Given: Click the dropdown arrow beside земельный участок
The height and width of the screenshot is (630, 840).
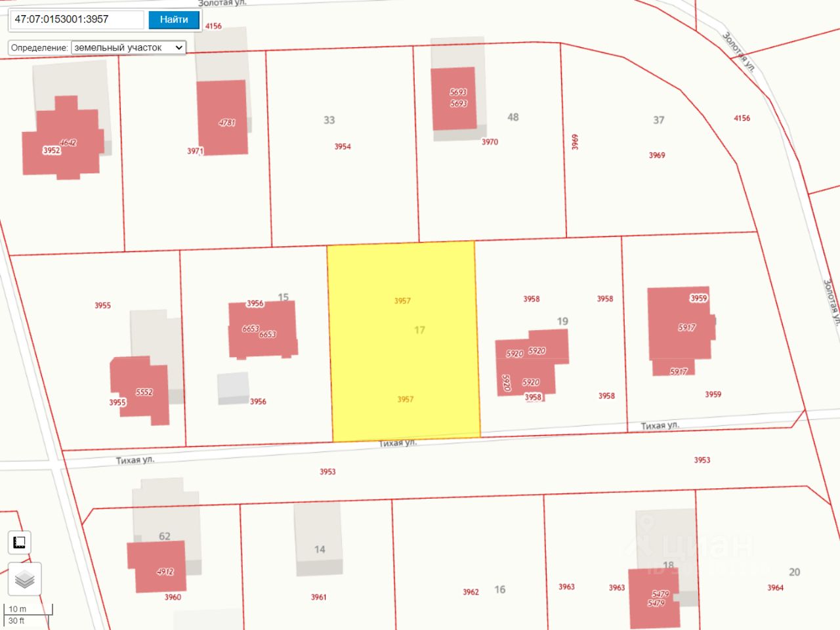Looking at the screenshot, I should click(178, 47).
